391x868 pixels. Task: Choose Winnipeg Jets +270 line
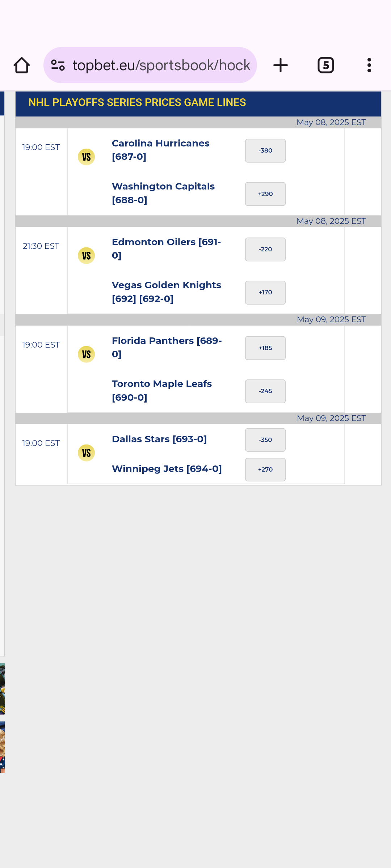click(x=265, y=469)
